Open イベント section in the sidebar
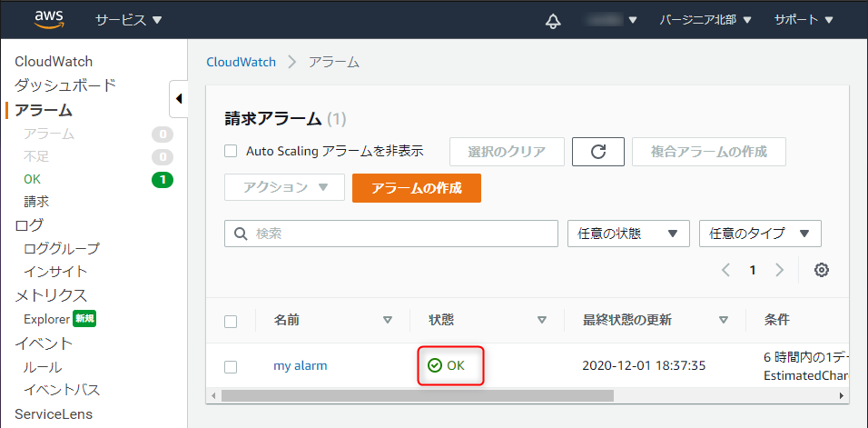 (x=44, y=343)
